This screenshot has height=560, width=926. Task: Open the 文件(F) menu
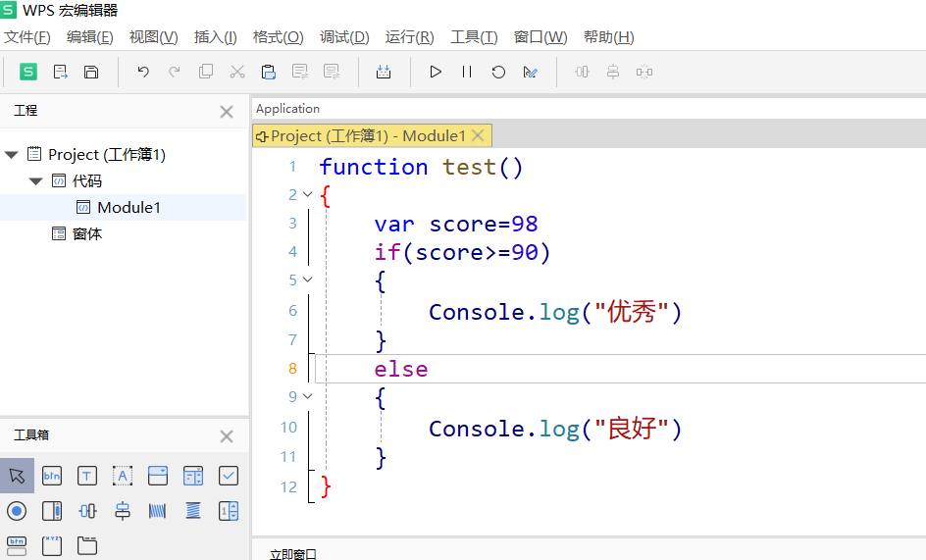27,37
